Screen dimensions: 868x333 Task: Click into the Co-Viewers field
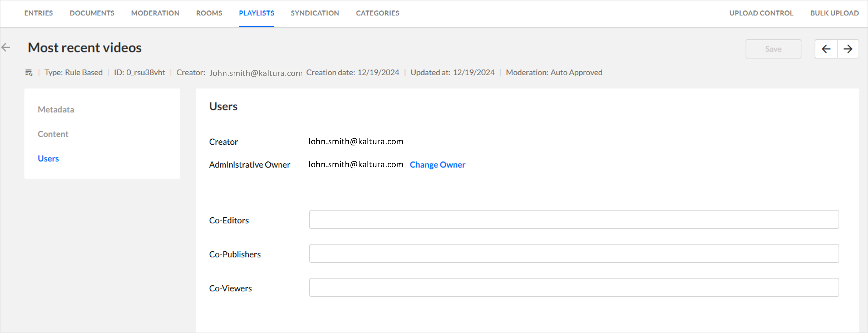click(x=574, y=288)
